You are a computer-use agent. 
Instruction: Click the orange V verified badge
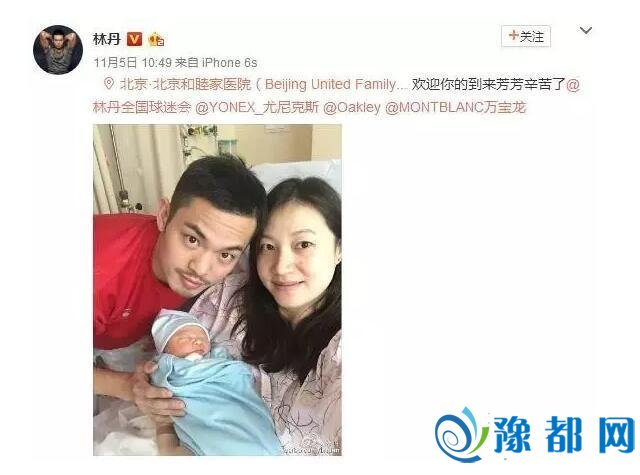click(x=135, y=39)
